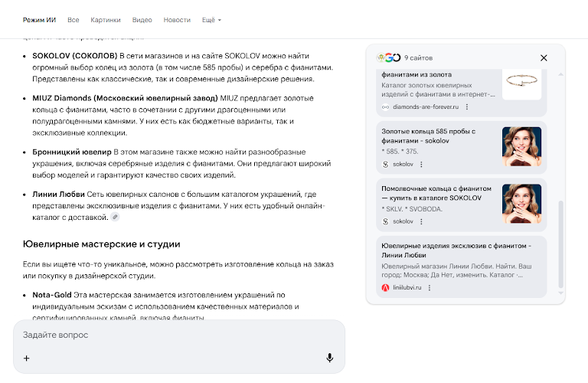Open options menu for Помолвочные кольца sokolov result
Image resolution: width=588 pixels, height=383 pixels.
(x=420, y=221)
